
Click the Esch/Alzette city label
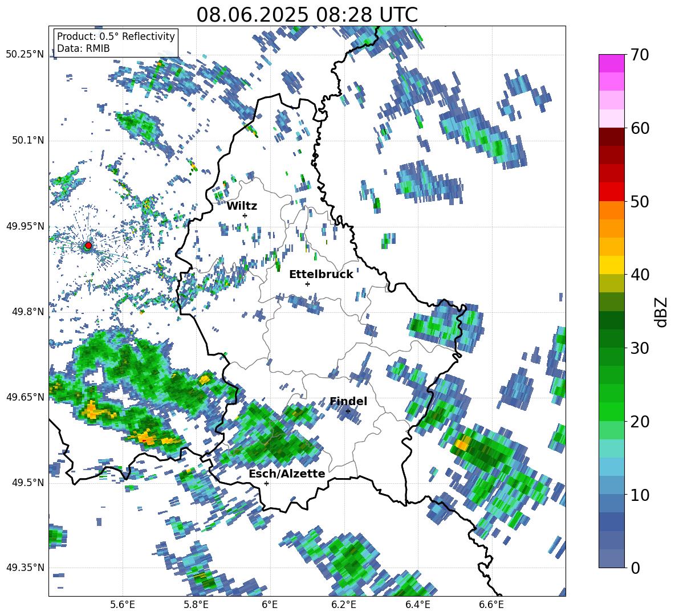(287, 474)
